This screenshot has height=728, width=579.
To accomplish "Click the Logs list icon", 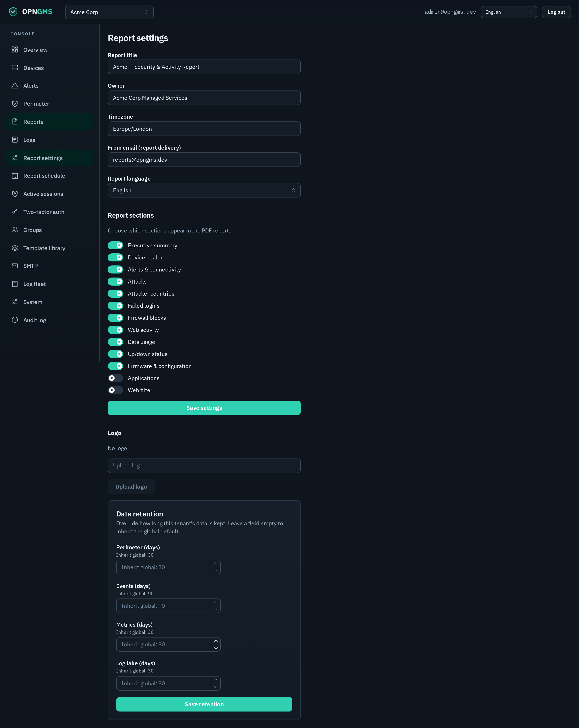I will [x=15, y=140].
